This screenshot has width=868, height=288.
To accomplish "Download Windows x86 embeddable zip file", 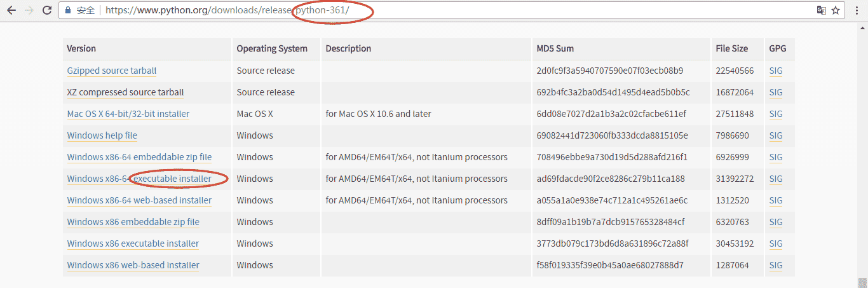I will pyautogui.click(x=133, y=222).
